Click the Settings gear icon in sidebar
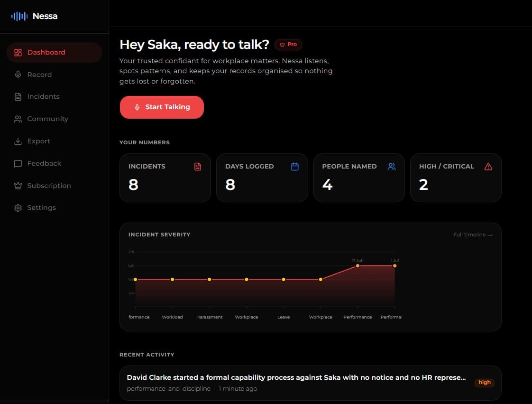532x404 pixels. tap(18, 208)
